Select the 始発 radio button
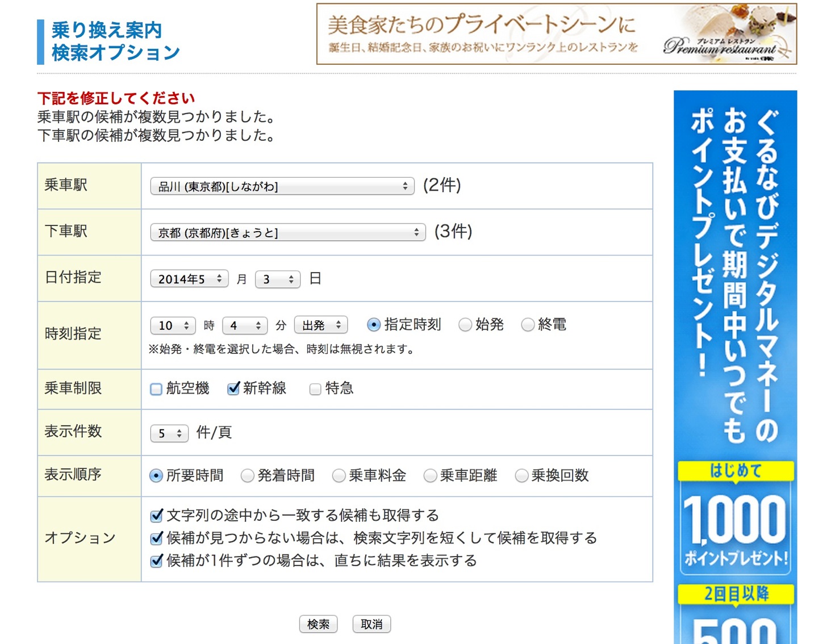Image resolution: width=827 pixels, height=644 pixels. (465, 325)
